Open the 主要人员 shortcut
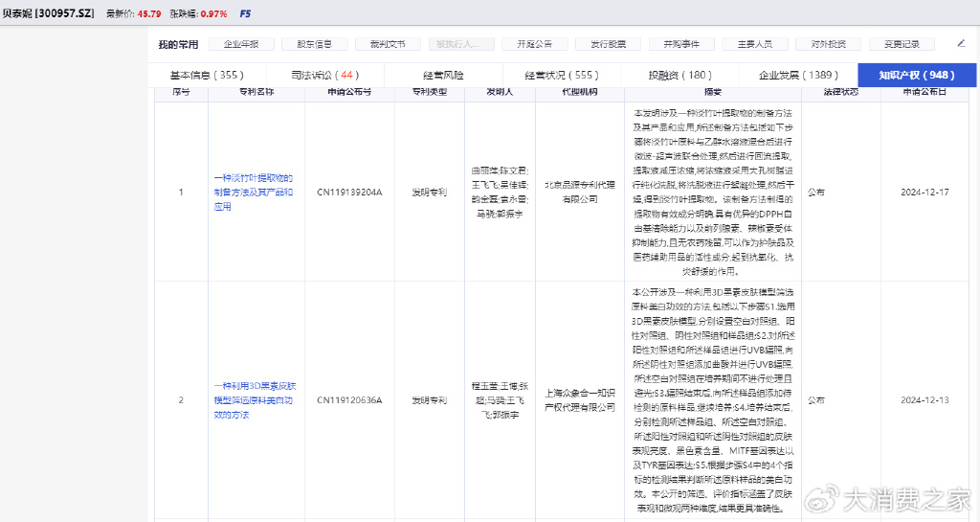 pyautogui.click(x=754, y=44)
